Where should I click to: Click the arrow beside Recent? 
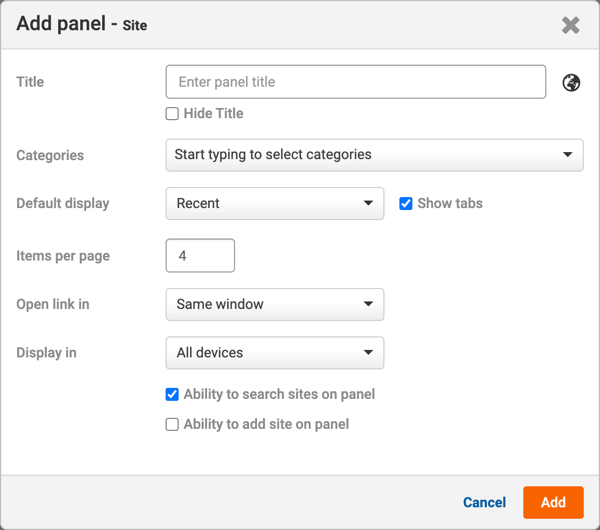pos(368,203)
